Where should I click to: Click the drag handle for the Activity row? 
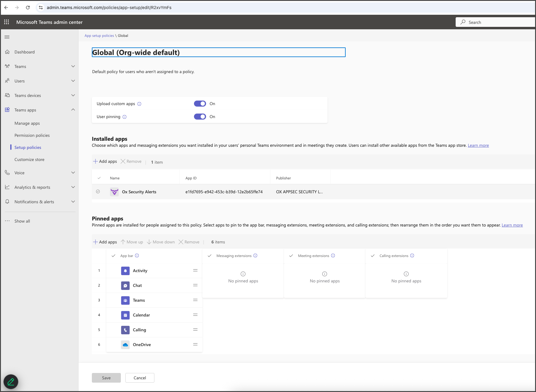coord(195,271)
